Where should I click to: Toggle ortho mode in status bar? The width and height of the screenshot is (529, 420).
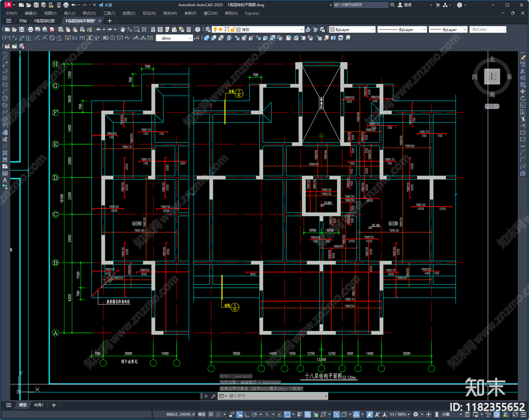coord(247,414)
